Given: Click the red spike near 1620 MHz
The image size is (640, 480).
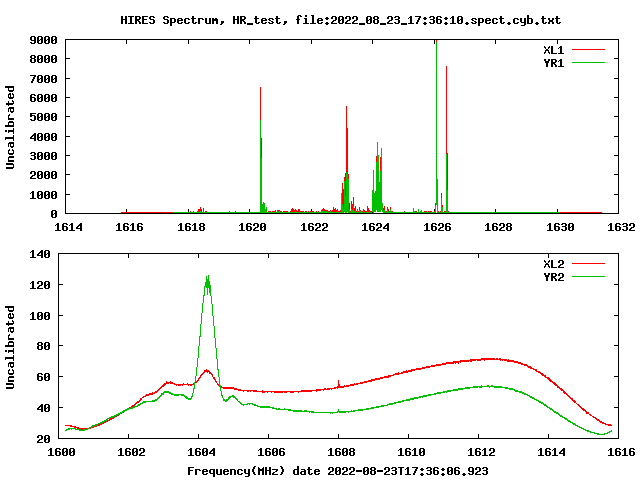Looking at the screenshot, I should coord(260,106).
